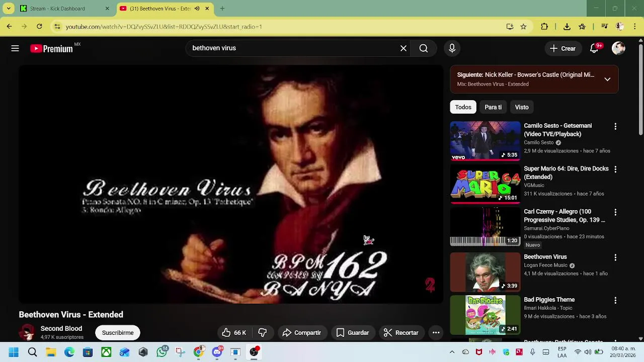Open options for the Bad Piggies Theme video
Viewport: 644px width, 362px height.
[615, 301]
